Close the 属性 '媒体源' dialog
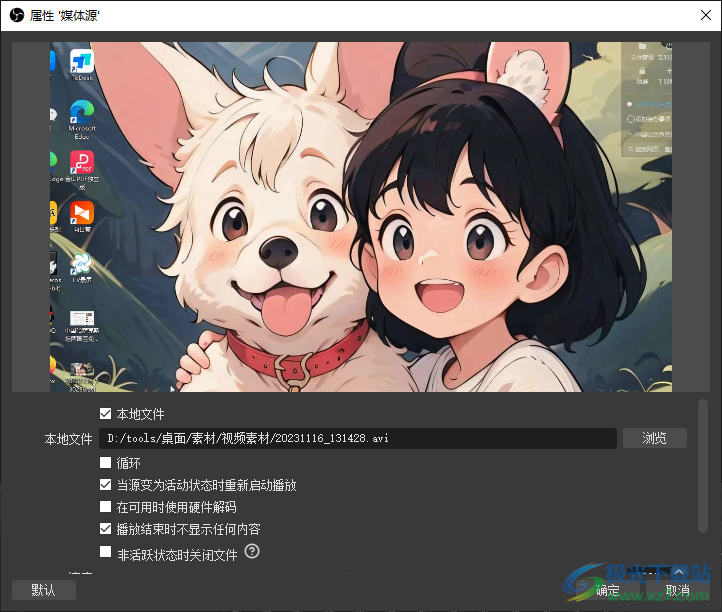This screenshot has width=722, height=612. [x=705, y=15]
